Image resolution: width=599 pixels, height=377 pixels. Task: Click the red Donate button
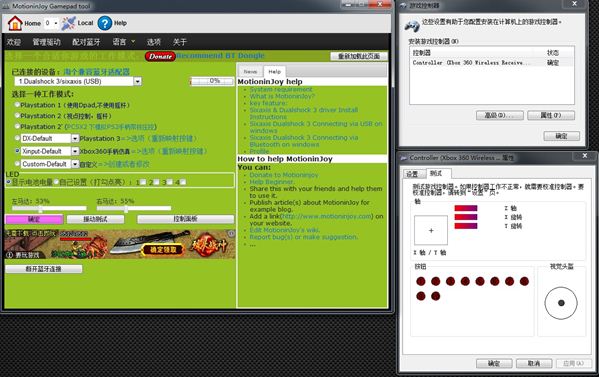(160, 56)
